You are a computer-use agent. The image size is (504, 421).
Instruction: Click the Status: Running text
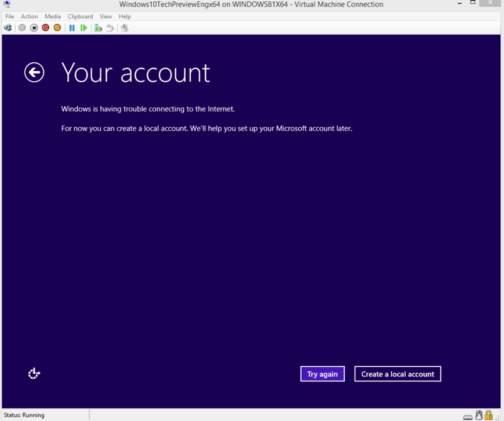tap(24, 415)
